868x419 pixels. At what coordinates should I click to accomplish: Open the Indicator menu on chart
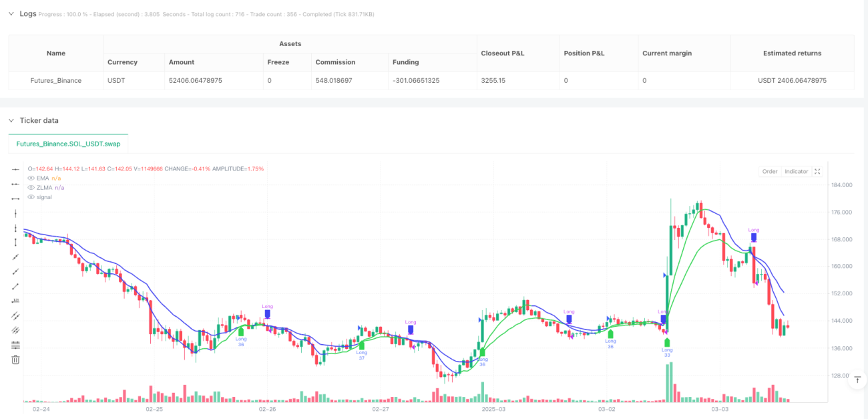click(797, 172)
